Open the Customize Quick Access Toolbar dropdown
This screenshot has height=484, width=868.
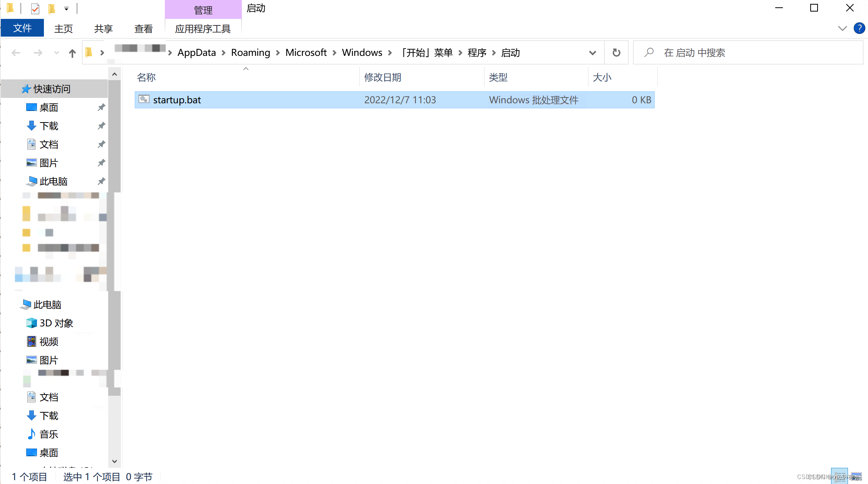pos(66,8)
